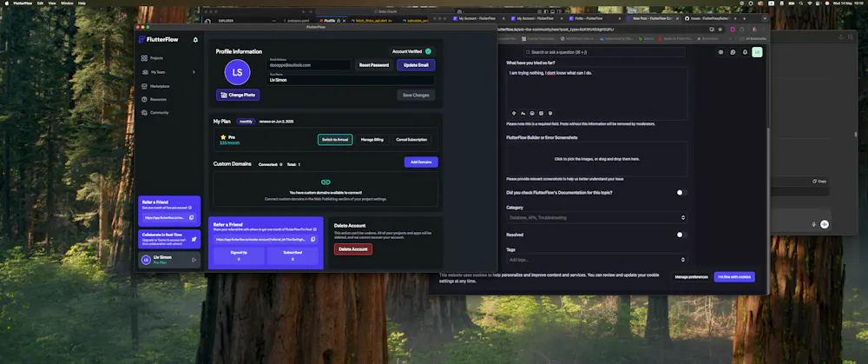This screenshot has width=868, height=364.
Task: Click the Copy button in right background window
Action: 820,182
